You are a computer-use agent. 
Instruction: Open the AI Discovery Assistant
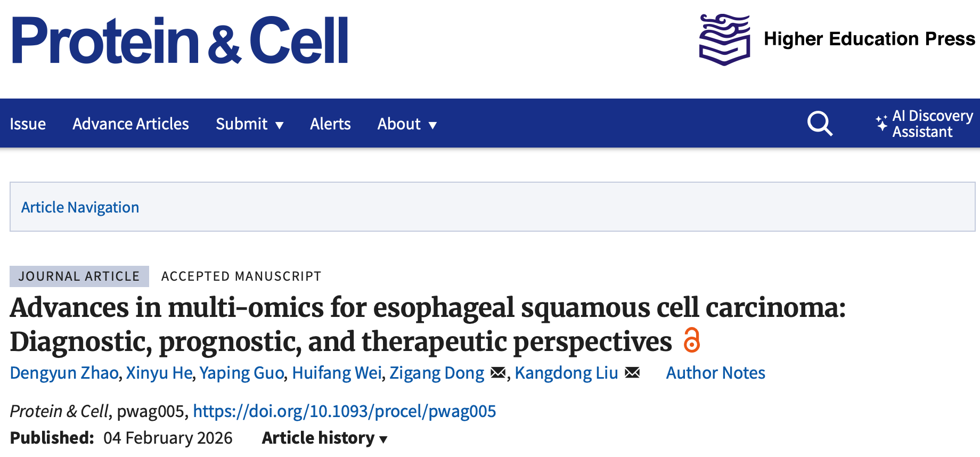(x=925, y=124)
